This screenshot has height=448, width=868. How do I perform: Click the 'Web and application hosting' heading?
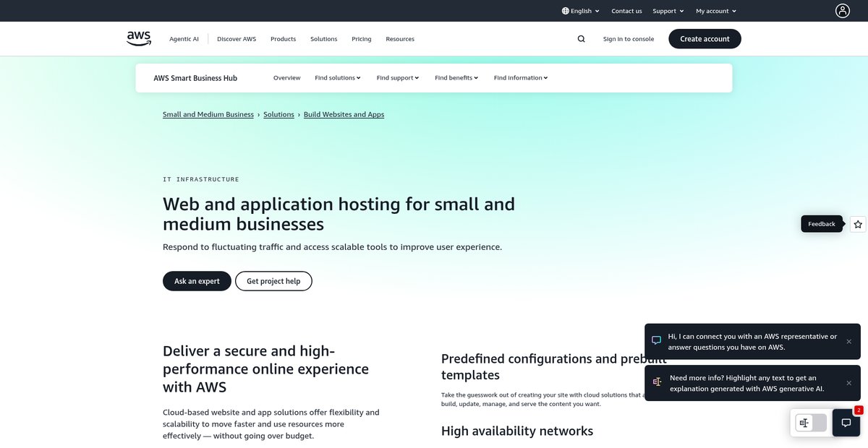[339, 213]
